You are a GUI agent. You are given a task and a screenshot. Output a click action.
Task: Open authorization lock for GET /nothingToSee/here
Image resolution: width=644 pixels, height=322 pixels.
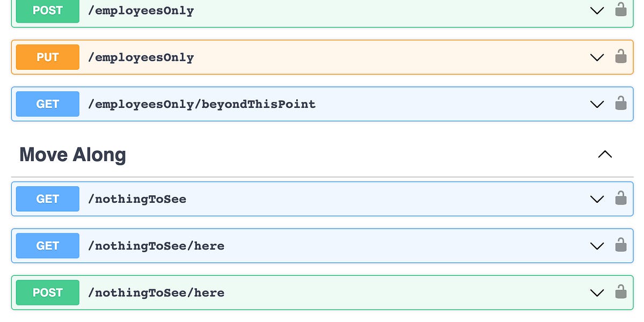pos(620,246)
